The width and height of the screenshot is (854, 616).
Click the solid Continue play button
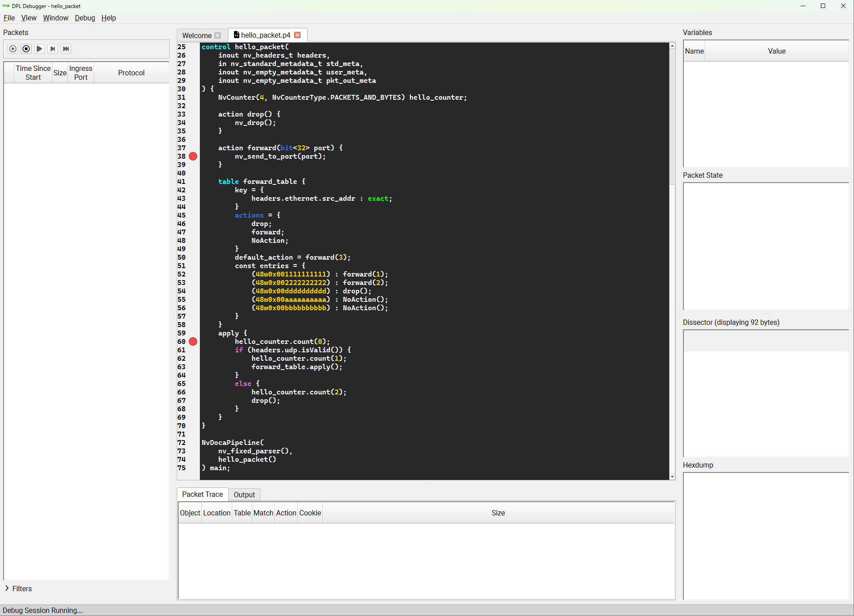click(39, 49)
